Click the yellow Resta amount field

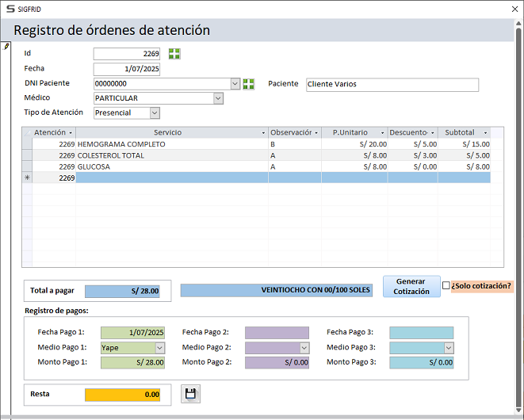(122, 394)
